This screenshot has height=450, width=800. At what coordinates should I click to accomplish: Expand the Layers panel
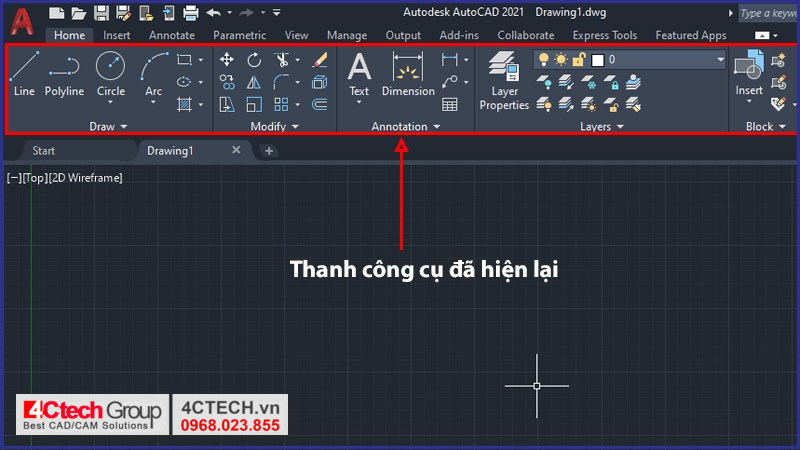[602, 127]
